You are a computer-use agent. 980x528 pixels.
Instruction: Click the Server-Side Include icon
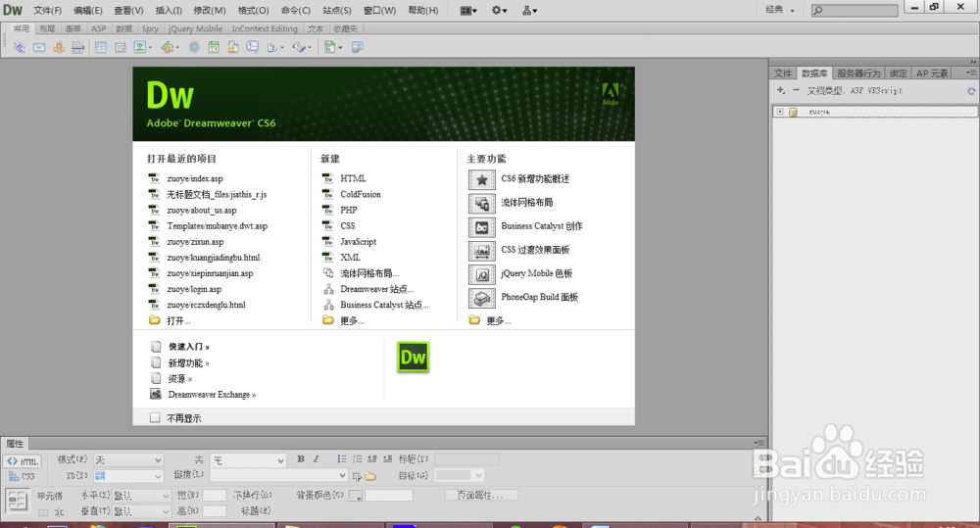coord(233,47)
